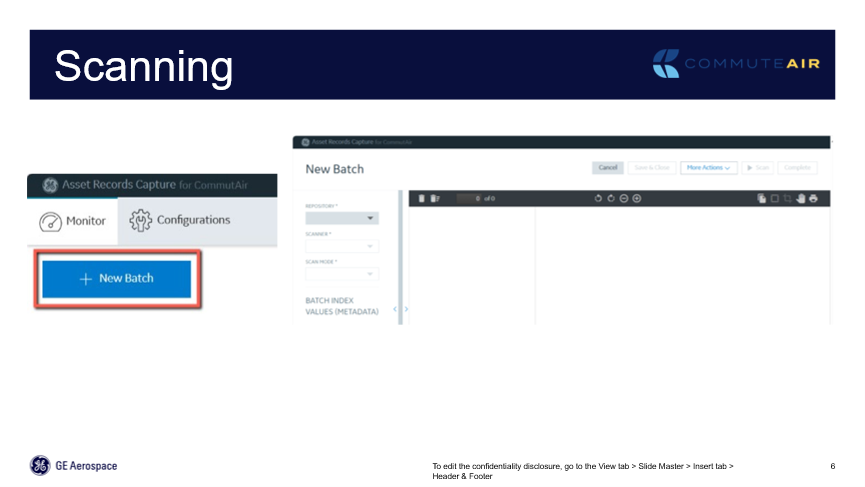
Task: Rotate page counterclockwise in viewer toolbar
Action: 598,198
